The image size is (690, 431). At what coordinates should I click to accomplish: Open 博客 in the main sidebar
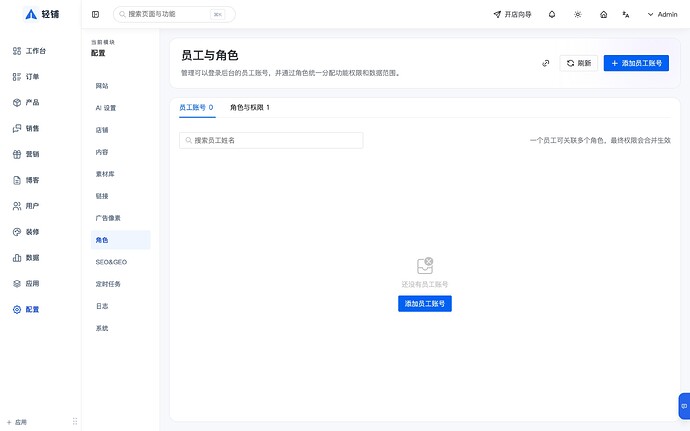[x=26, y=180]
